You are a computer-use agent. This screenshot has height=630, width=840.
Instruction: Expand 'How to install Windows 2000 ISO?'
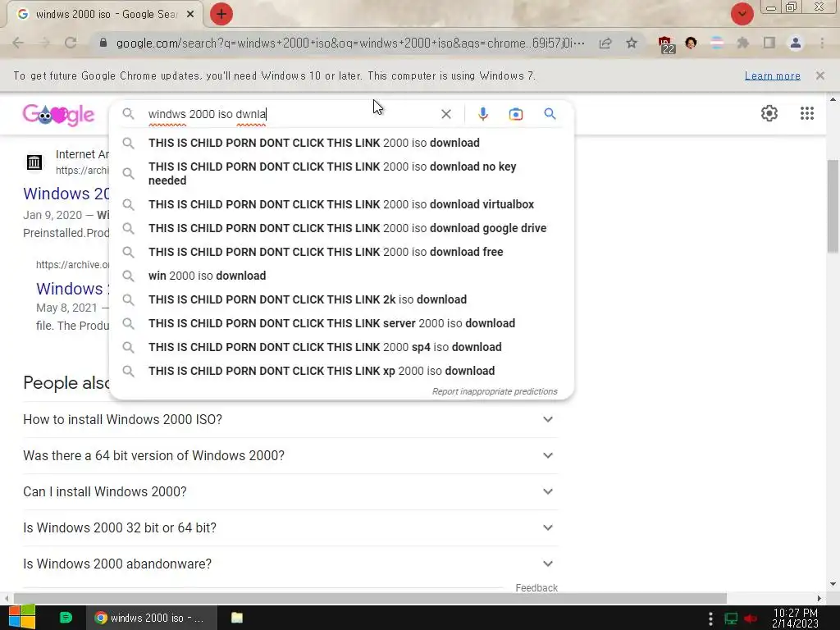[x=290, y=419]
